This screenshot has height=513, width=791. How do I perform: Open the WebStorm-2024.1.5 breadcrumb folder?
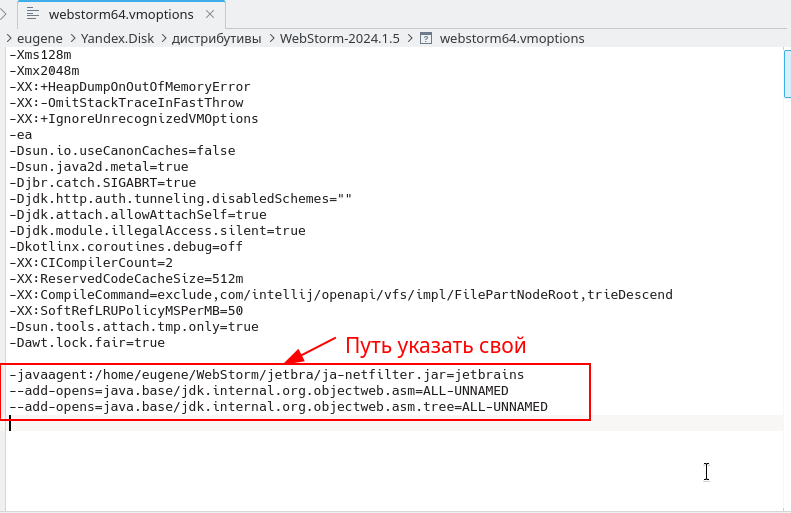(x=340, y=39)
